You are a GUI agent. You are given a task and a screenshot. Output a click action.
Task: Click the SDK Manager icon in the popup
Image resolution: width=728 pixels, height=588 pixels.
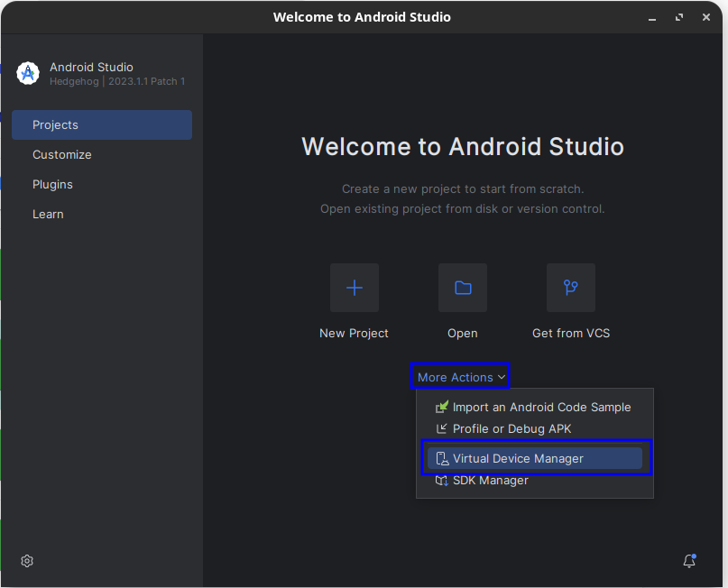(x=442, y=481)
